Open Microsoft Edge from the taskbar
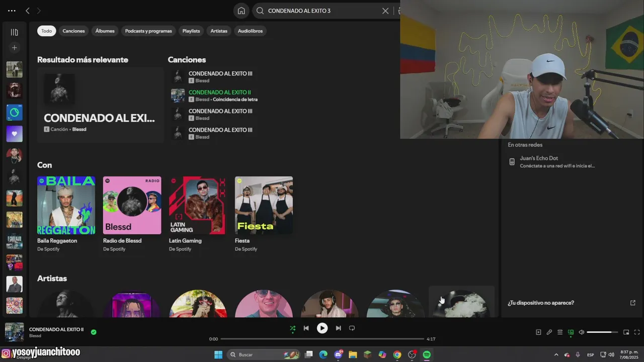Image resolution: width=644 pixels, height=362 pixels. click(x=323, y=355)
